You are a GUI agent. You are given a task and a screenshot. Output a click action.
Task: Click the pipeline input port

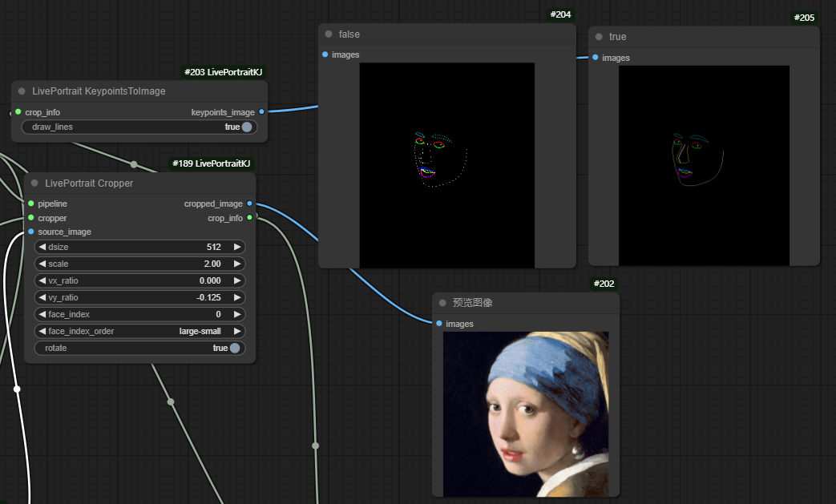pos(30,204)
